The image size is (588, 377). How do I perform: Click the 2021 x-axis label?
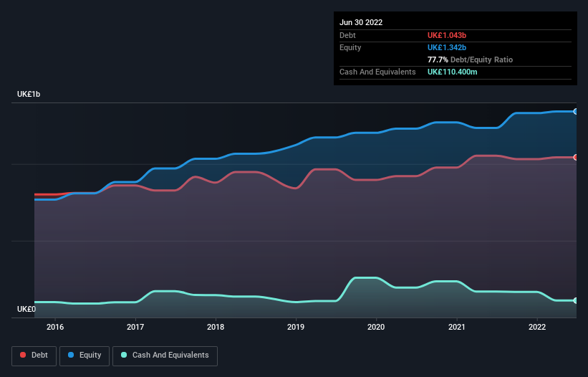point(457,327)
